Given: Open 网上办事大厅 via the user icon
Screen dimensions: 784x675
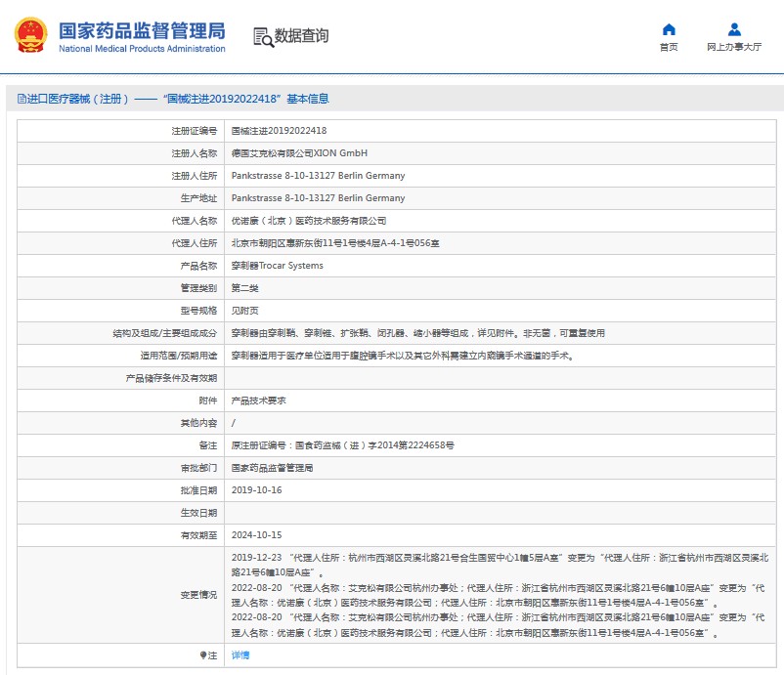Looking at the screenshot, I should tap(734, 29).
